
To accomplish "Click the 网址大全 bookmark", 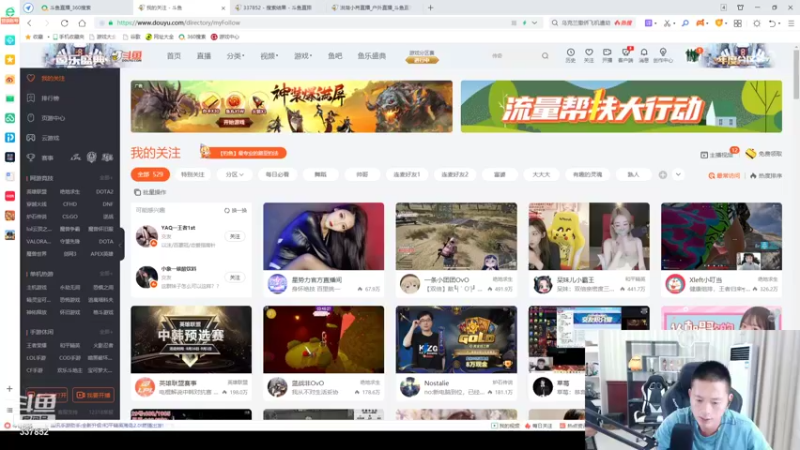I will click(160, 37).
